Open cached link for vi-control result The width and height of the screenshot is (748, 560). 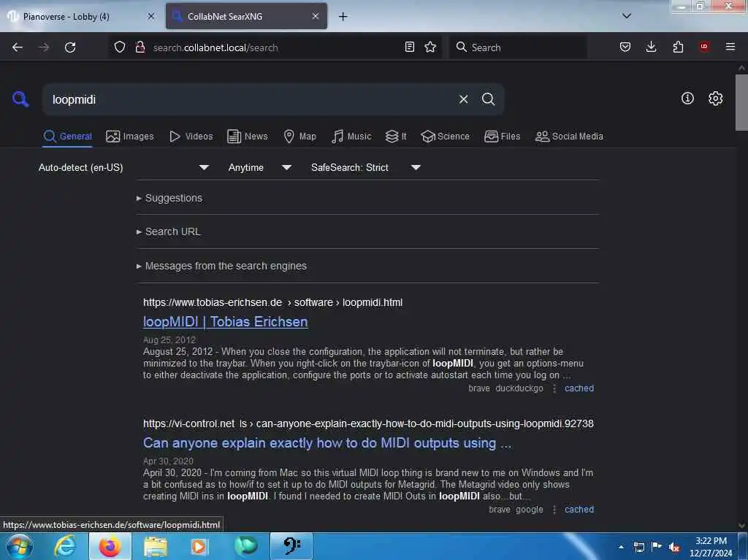point(579,510)
